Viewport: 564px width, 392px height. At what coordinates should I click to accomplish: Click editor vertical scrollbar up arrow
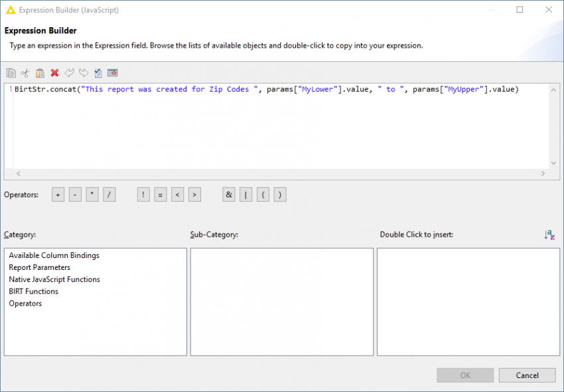tap(553, 90)
